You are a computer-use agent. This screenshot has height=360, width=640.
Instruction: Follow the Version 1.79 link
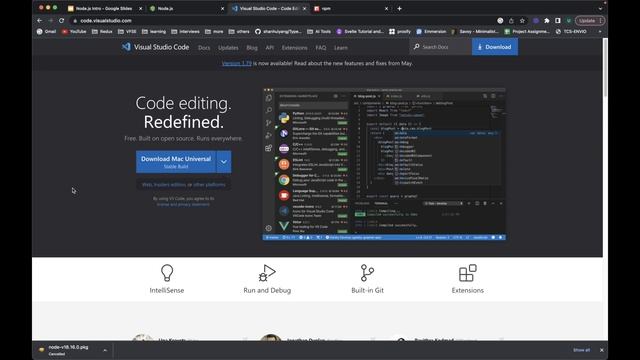coord(237,63)
